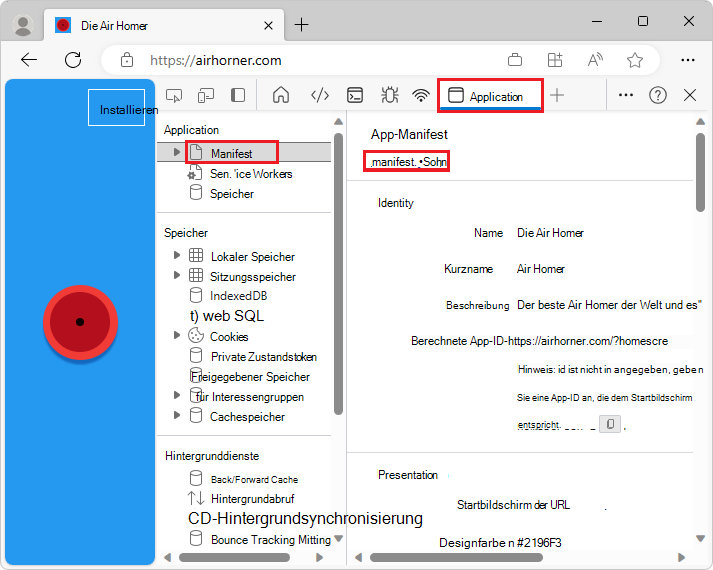Reload the page
713x570 pixels.
tap(73, 60)
